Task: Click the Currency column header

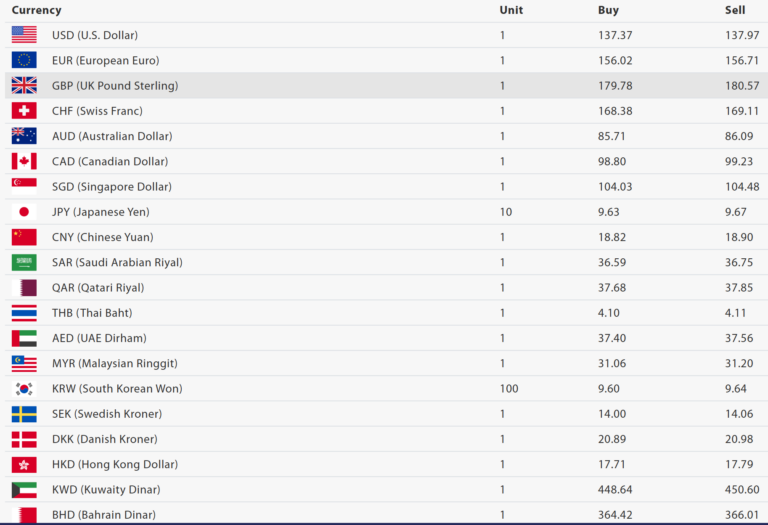Action: click(x=36, y=10)
